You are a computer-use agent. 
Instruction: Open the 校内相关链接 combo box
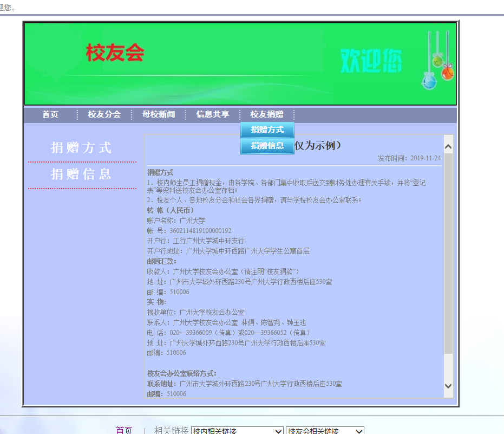tap(237, 430)
